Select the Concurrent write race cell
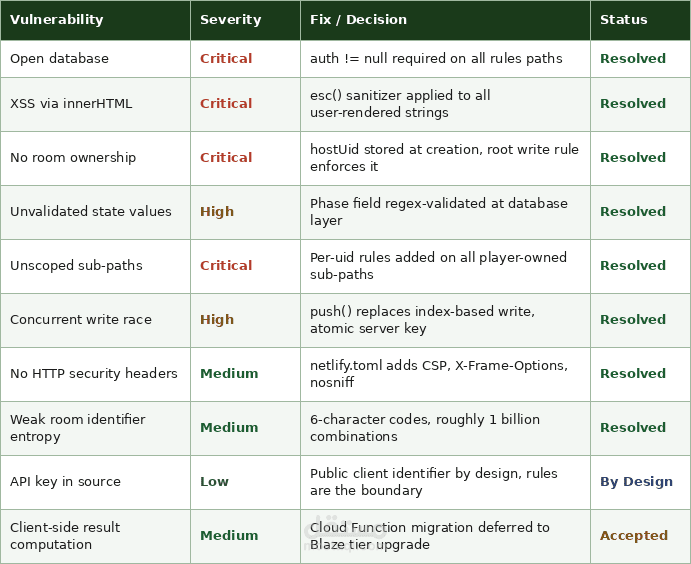 point(81,320)
